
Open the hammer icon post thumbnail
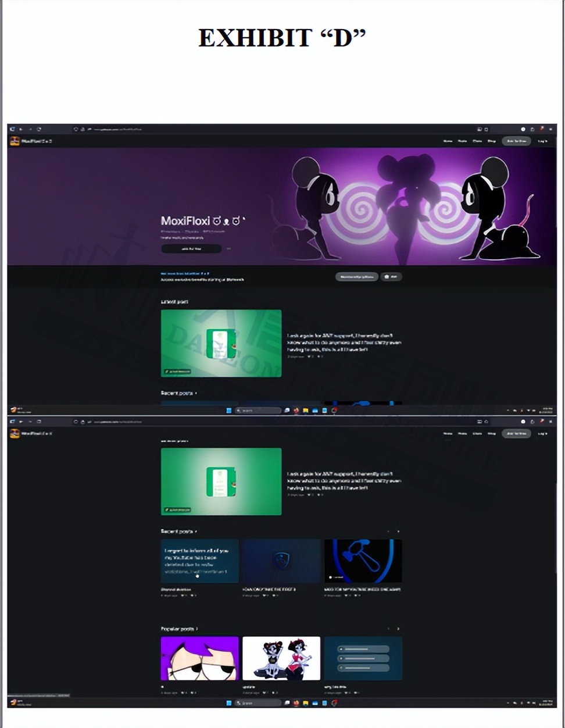[363, 561]
